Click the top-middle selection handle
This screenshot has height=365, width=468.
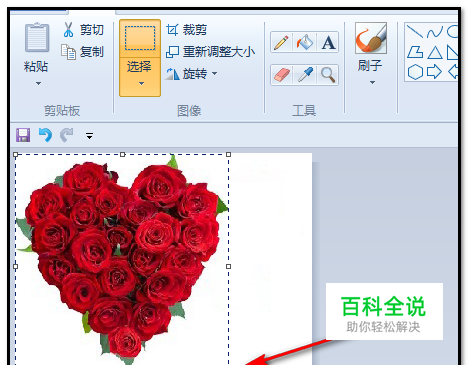[122, 154]
